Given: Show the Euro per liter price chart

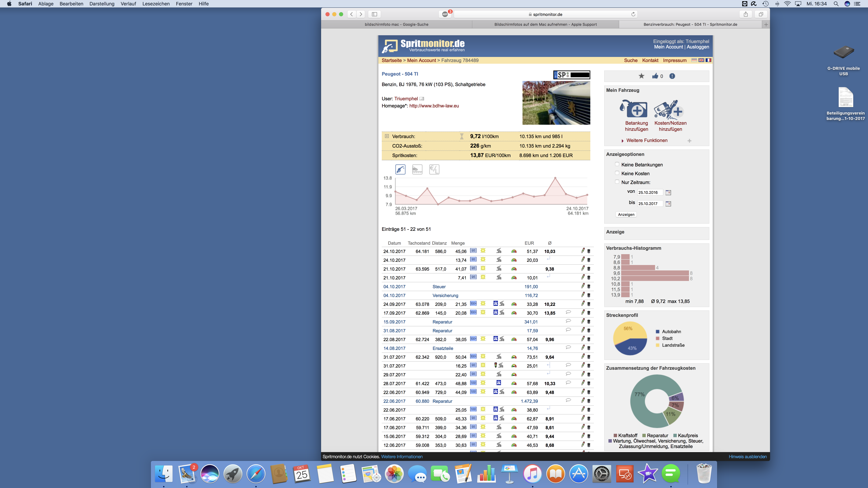Looking at the screenshot, I should [434, 169].
